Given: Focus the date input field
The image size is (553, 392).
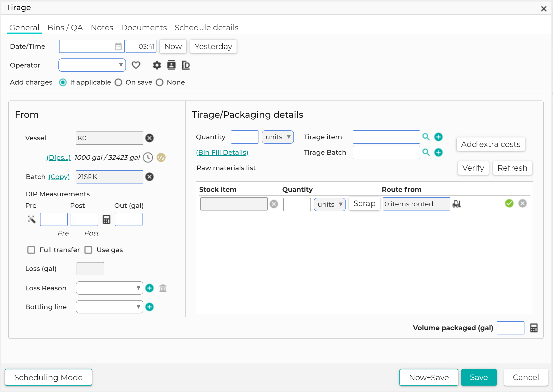Looking at the screenshot, I should (92, 46).
